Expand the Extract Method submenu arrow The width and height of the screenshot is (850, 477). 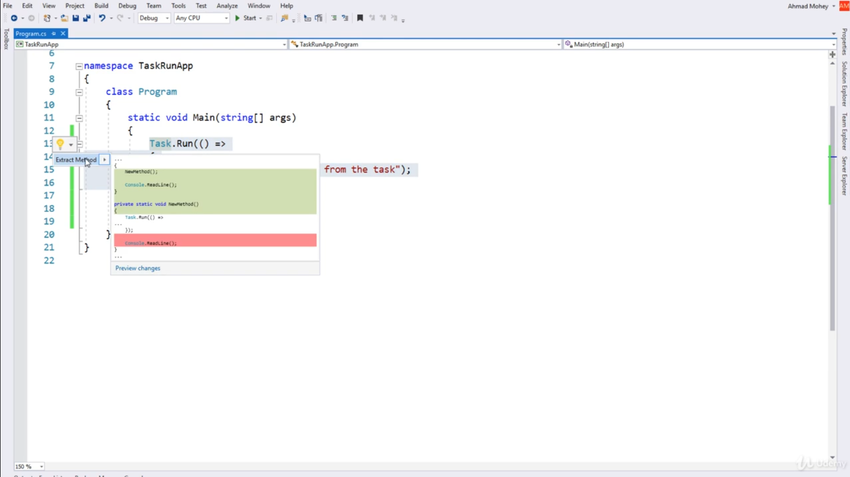[x=105, y=159]
